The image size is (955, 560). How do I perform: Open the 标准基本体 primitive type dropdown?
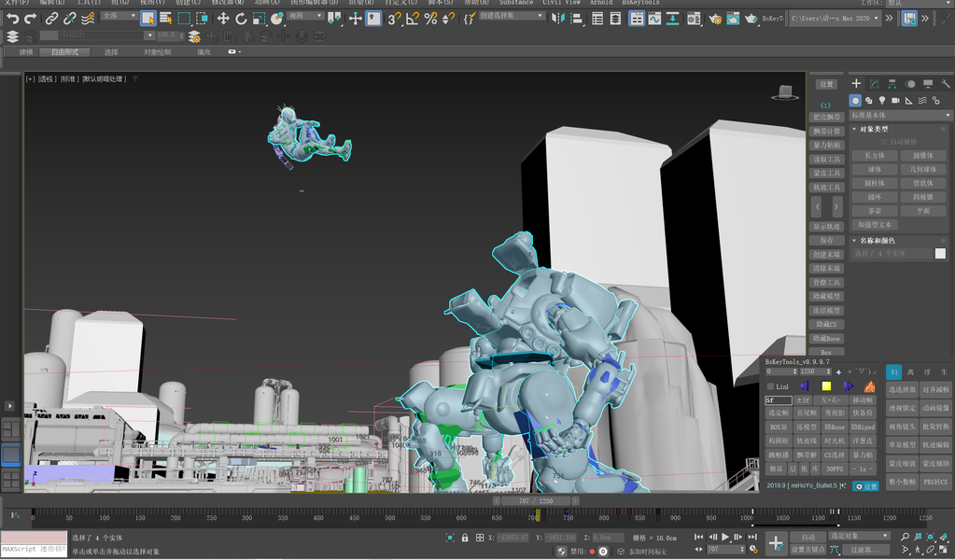pos(900,115)
